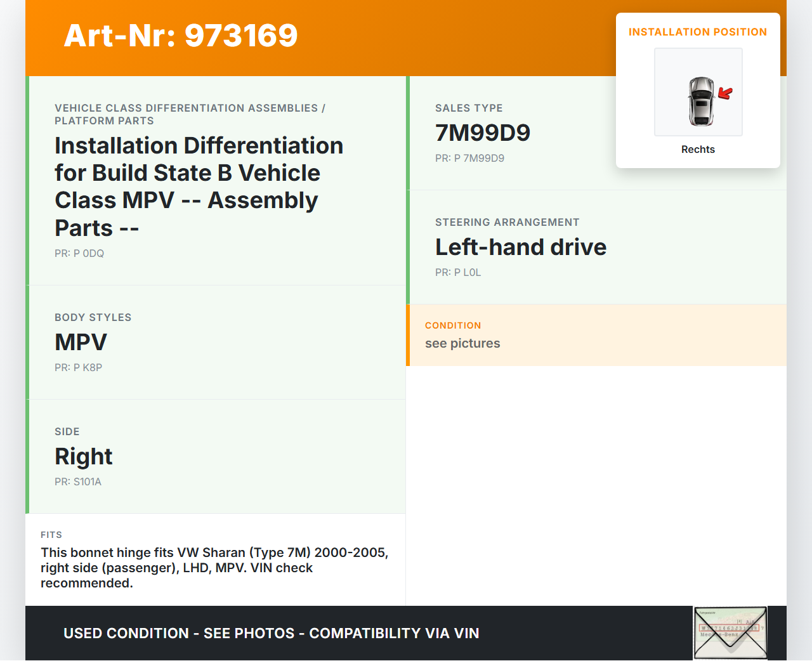The height and width of the screenshot is (661, 812).
Task: Click the car installation position image
Action: [698, 92]
